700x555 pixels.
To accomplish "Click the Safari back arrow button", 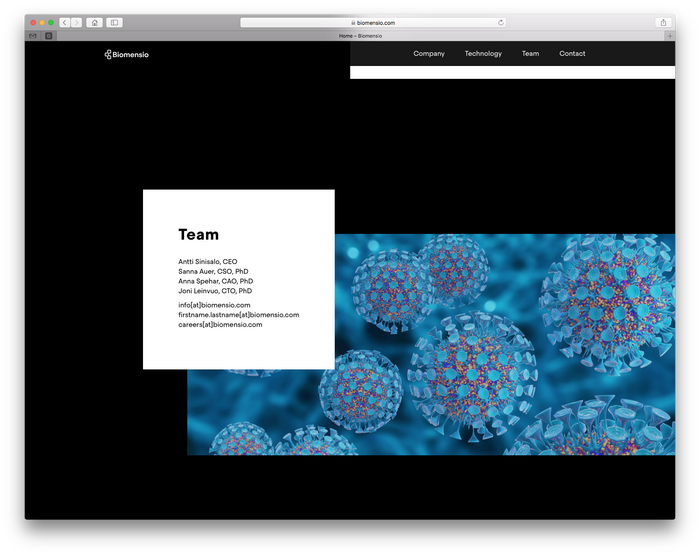I will click(65, 22).
